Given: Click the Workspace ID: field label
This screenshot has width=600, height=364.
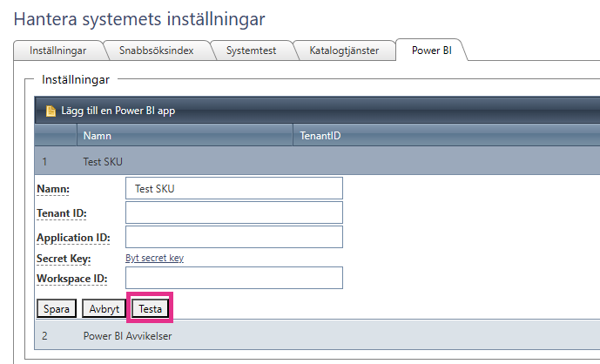Looking at the screenshot, I should click(72, 279).
